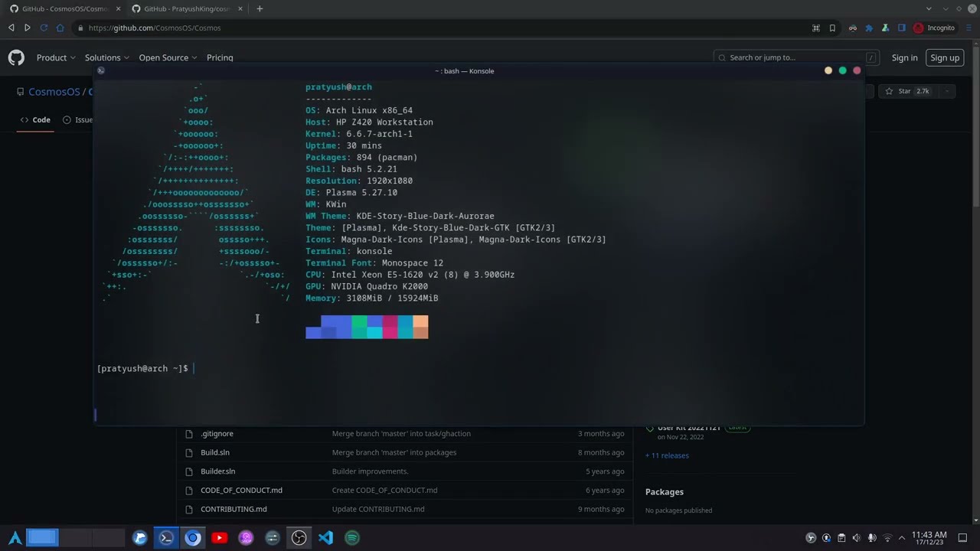
Task: Switch to the first virtual desktop pager
Action: point(42,537)
